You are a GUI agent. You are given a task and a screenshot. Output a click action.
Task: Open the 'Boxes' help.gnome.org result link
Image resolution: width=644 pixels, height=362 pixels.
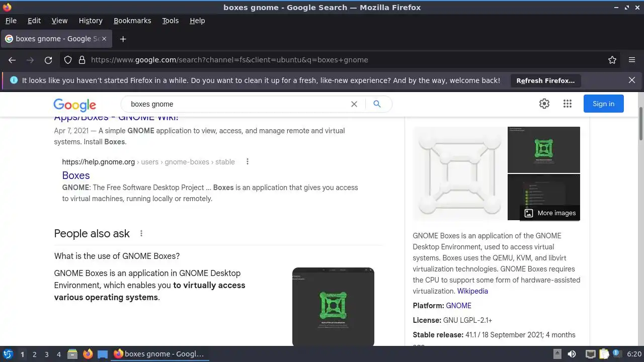[76, 175]
